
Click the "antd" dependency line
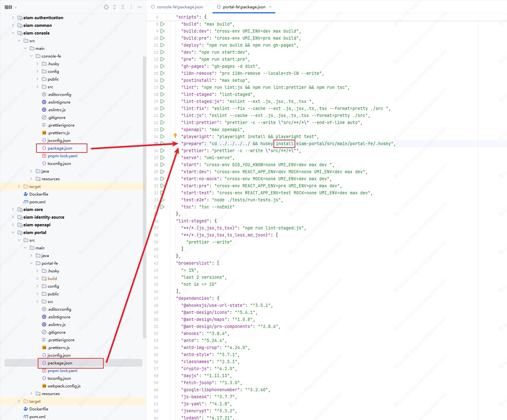click(x=204, y=340)
